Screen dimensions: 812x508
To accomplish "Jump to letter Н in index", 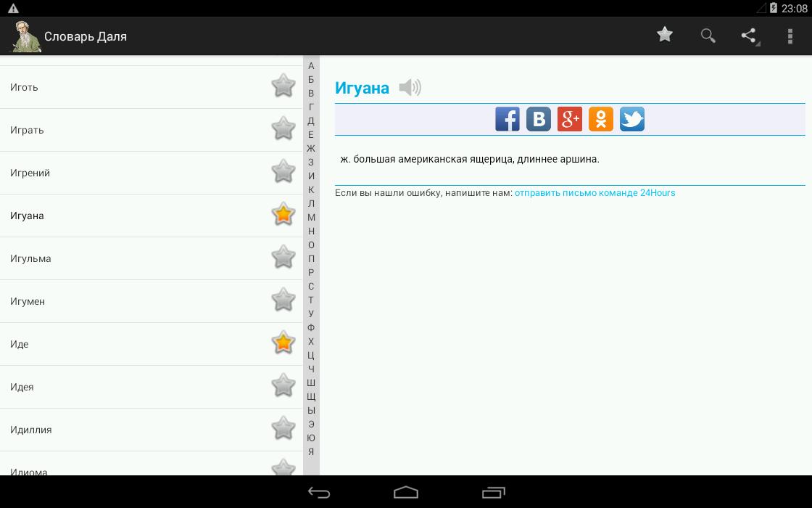I will tap(311, 231).
